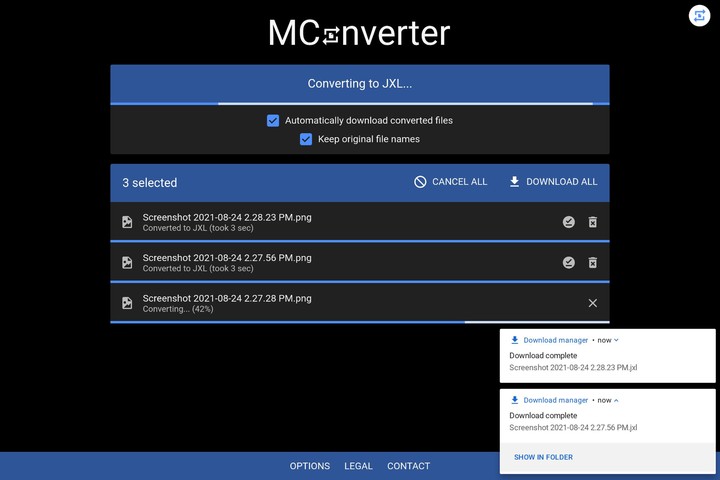Open the Options menu in footer
This screenshot has height=480, width=720.
[310, 466]
